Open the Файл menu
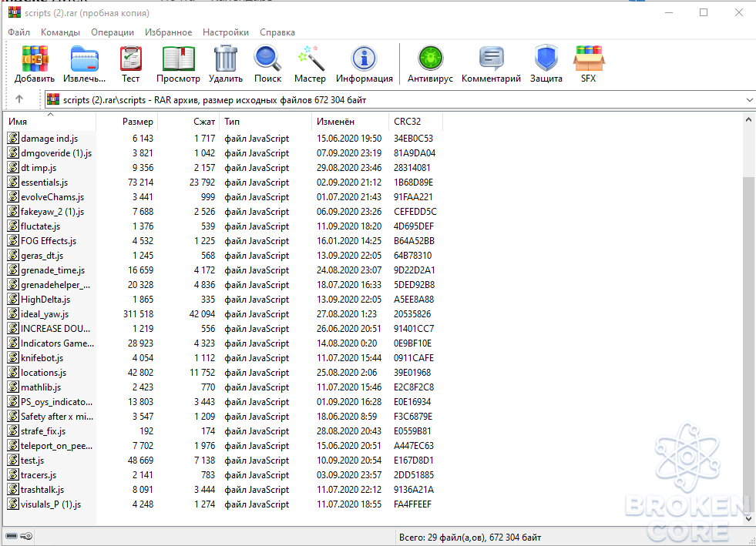This screenshot has height=546, width=756. (18, 32)
